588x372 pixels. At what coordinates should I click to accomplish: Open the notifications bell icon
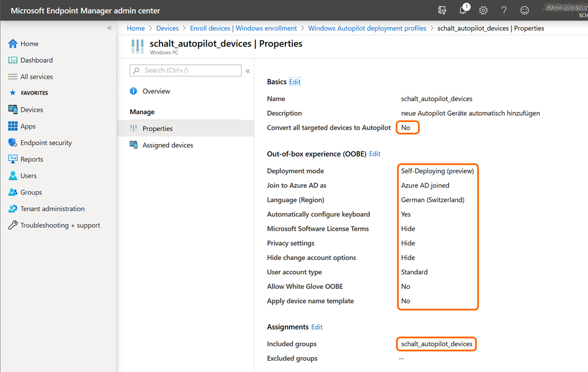(x=463, y=10)
